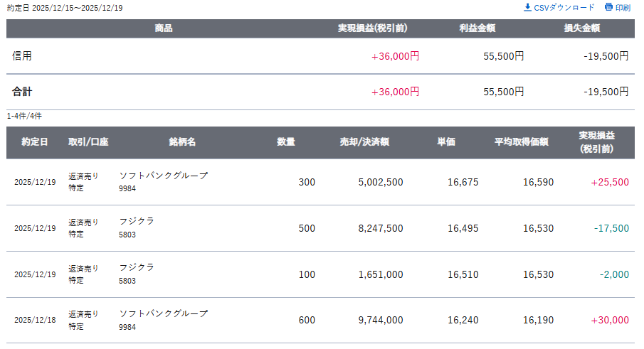Click the 信用 product row in summary
This screenshot has height=349, width=644.
coord(22,56)
